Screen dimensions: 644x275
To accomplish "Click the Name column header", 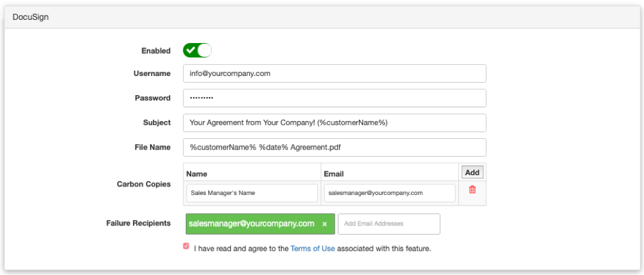I will [x=197, y=174].
